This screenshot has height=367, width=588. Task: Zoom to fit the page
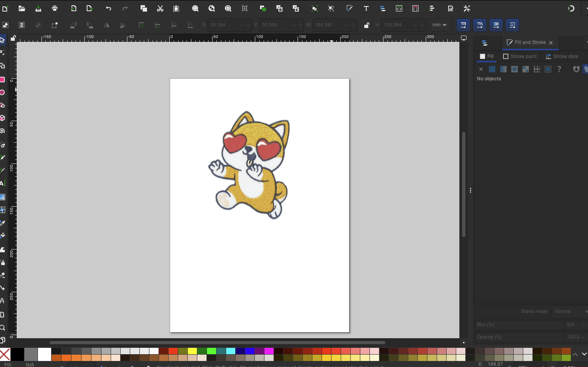coord(228,8)
